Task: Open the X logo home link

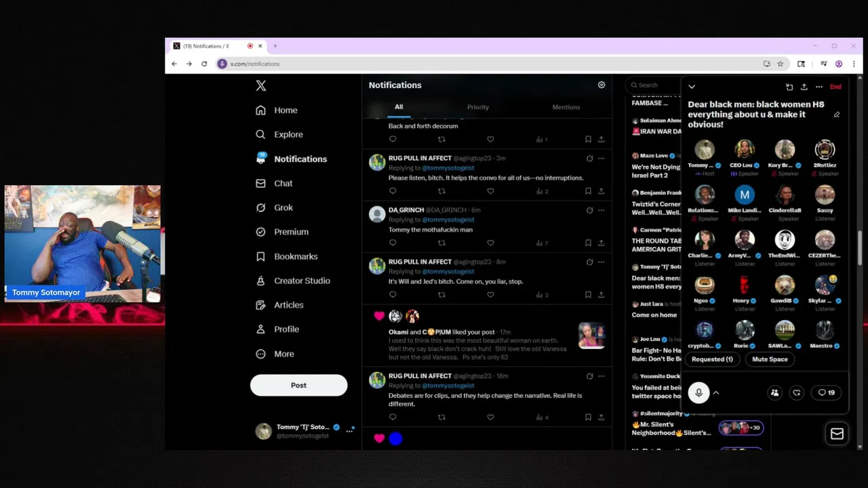Action: coord(261,85)
